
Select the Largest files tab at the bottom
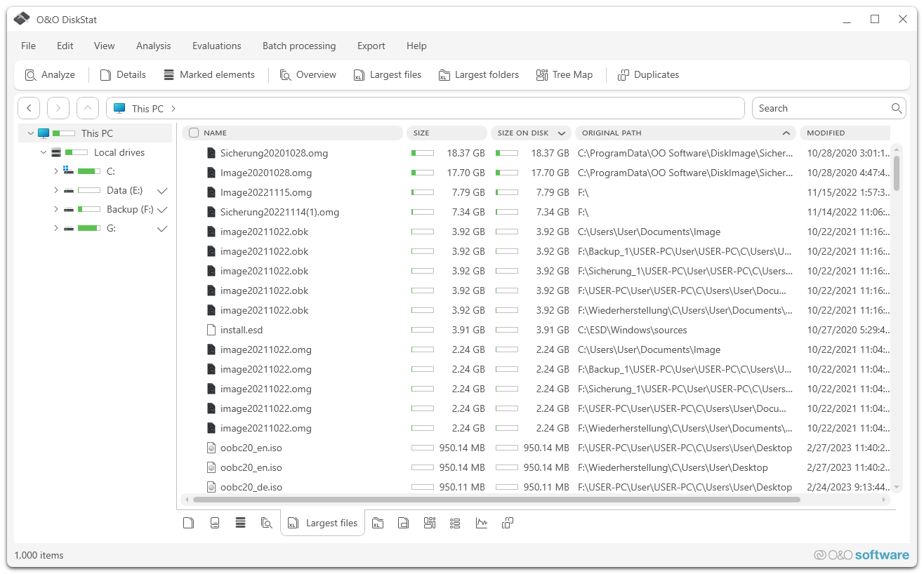point(323,523)
